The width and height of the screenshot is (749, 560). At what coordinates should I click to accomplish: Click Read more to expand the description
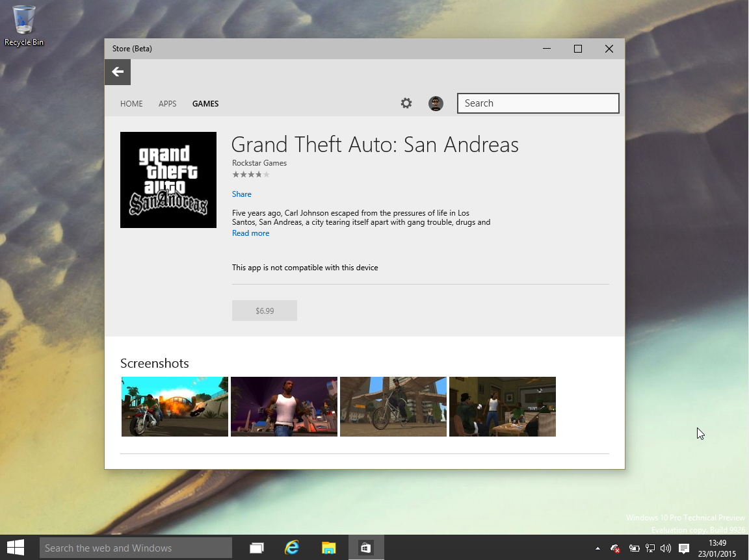250,233
